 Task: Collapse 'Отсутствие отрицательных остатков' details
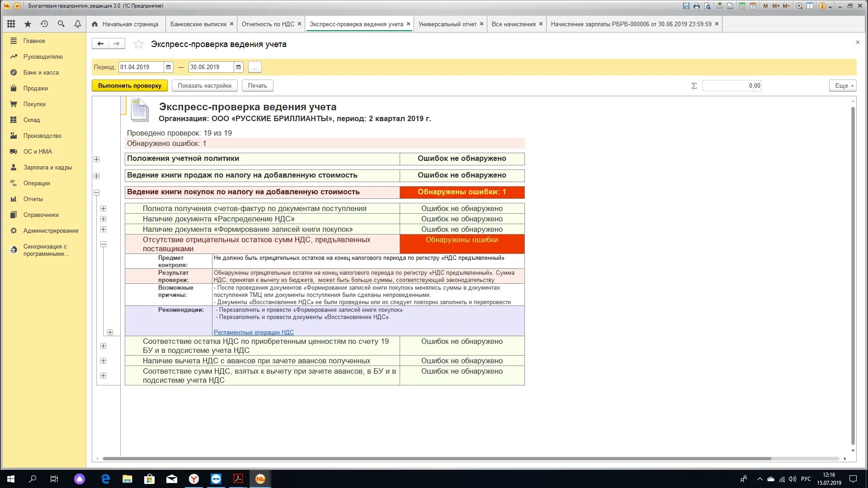[103, 244]
